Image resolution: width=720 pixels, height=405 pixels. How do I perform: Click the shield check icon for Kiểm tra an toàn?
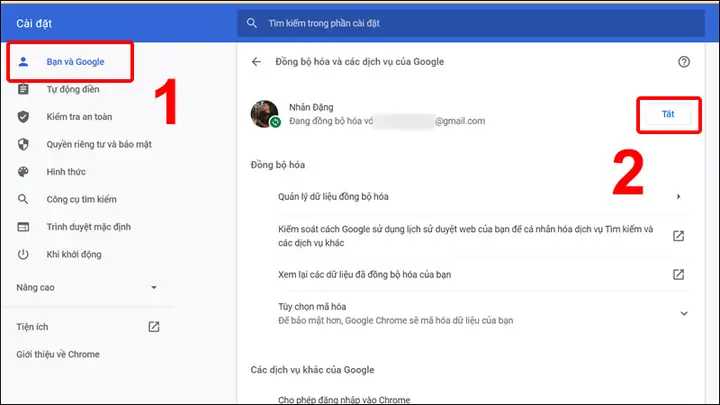23,117
